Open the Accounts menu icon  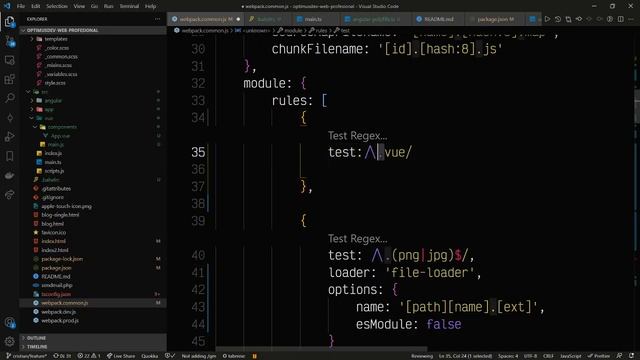coord(9,322)
